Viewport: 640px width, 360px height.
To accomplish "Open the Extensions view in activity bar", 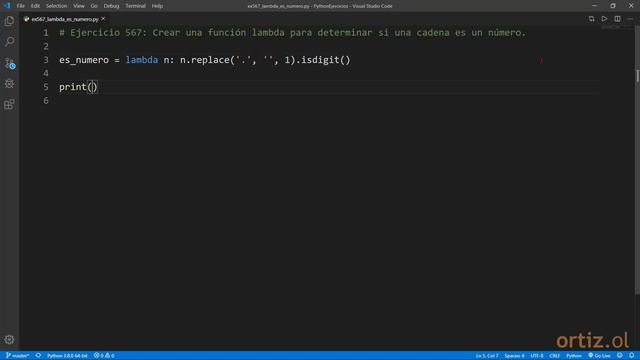I will click(x=9, y=104).
